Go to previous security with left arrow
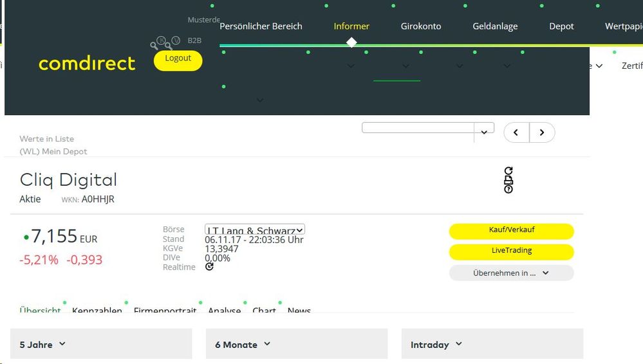The image size is (643, 364). coord(516,132)
